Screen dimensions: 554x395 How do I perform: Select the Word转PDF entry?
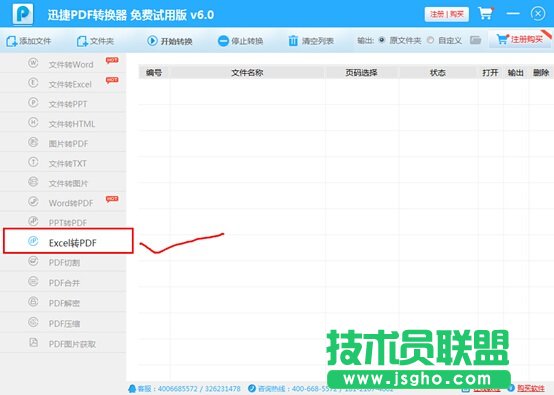[x=63, y=202]
